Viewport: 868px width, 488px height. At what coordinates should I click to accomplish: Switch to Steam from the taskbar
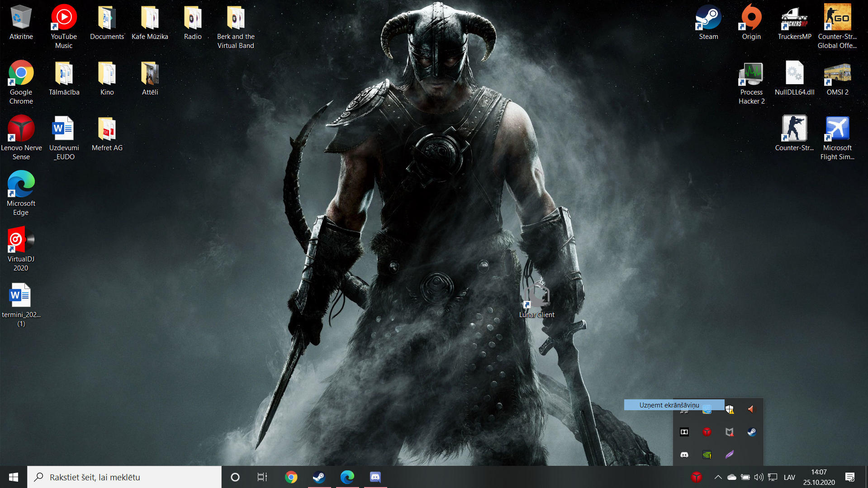pos(319,477)
